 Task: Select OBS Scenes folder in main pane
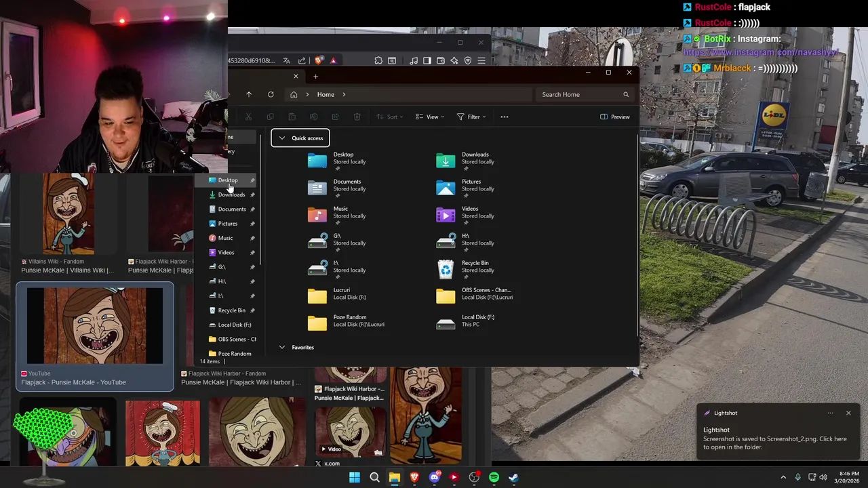475,294
